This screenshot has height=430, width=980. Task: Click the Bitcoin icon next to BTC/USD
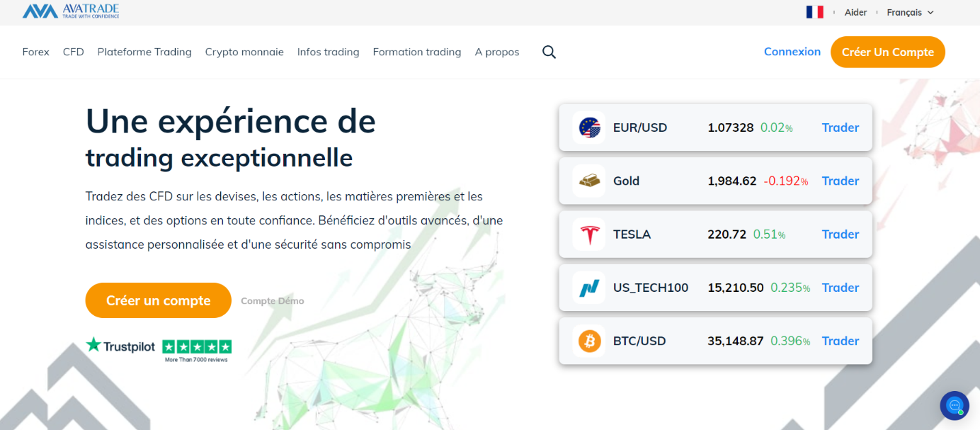tap(588, 341)
